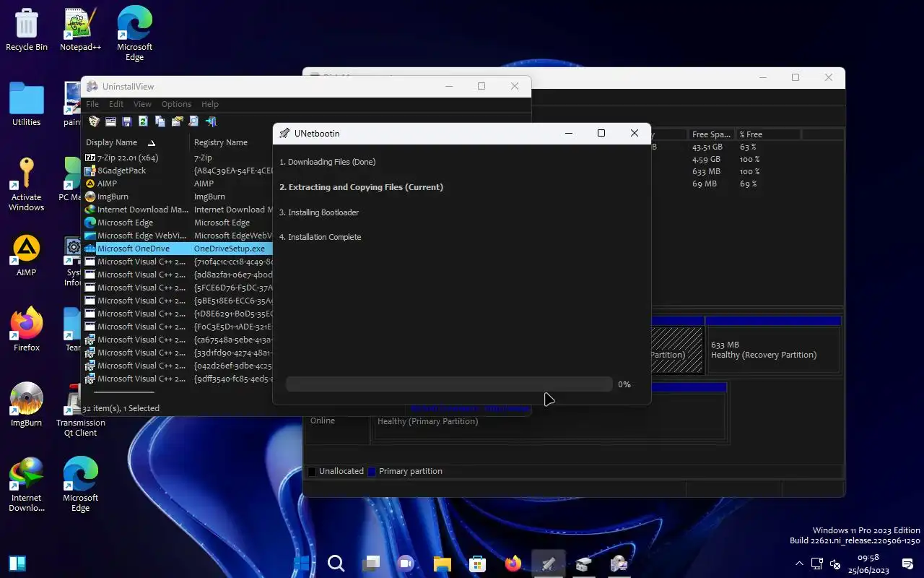The width and height of the screenshot is (924, 578).
Task: Click the Save floppy-disk icon in UninstallView toolbar
Action: (127, 121)
